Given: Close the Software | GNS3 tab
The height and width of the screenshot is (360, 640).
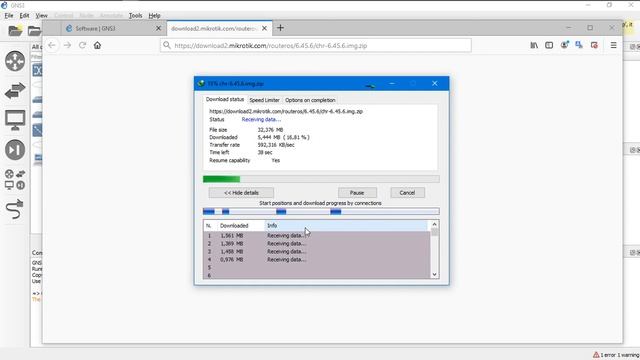Looking at the screenshot, I should coord(159,29).
